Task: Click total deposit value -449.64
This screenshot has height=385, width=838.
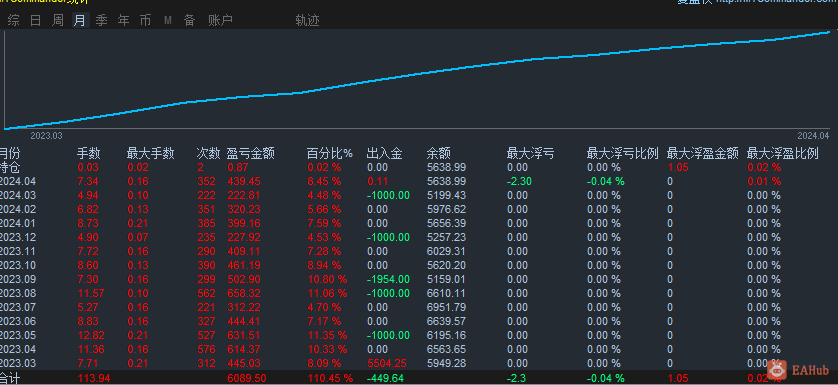Action: pos(385,379)
